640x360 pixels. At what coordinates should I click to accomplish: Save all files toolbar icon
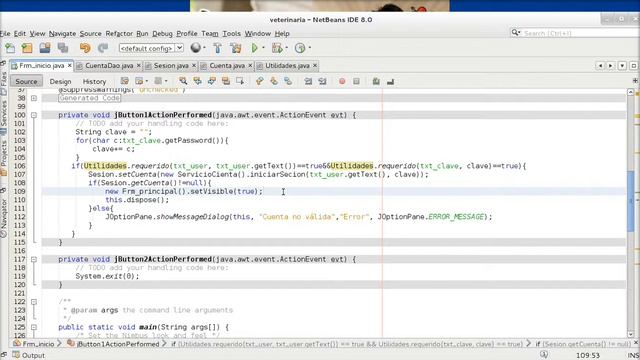63,48
